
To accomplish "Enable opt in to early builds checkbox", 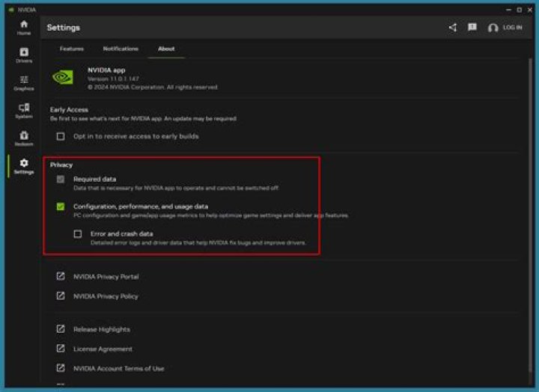I will (61, 136).
